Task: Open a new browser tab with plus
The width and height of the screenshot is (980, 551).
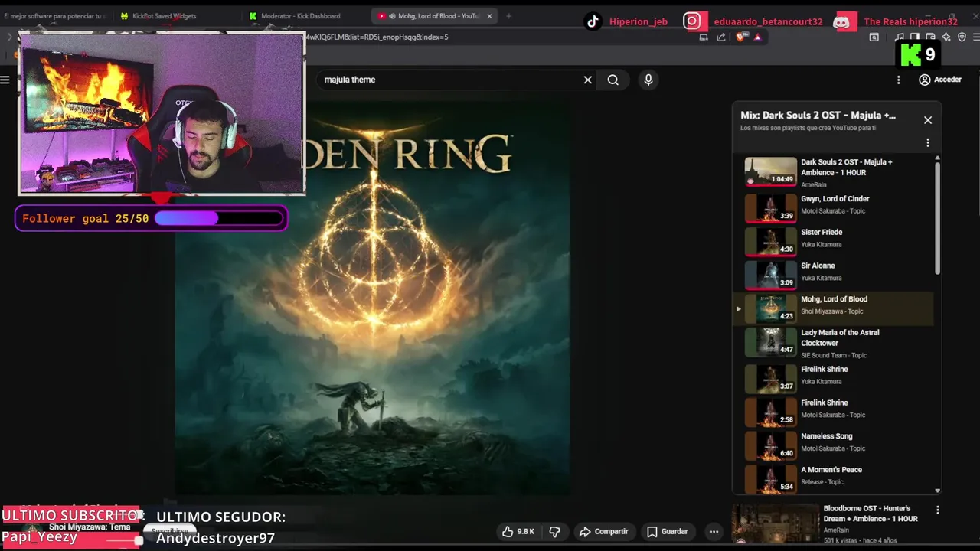Action: pyautogui.click(x=508, y=15)
